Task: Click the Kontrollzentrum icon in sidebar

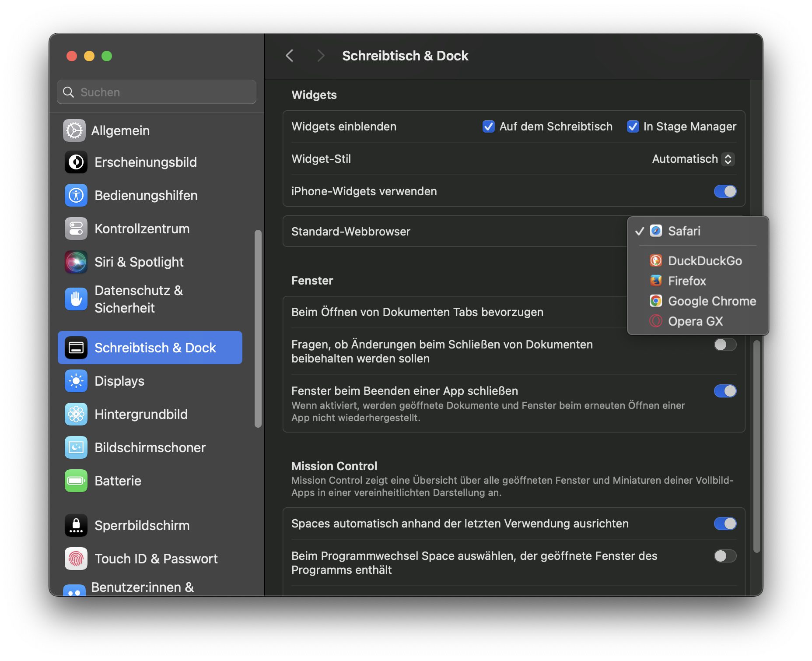Action: coord(76,229)
